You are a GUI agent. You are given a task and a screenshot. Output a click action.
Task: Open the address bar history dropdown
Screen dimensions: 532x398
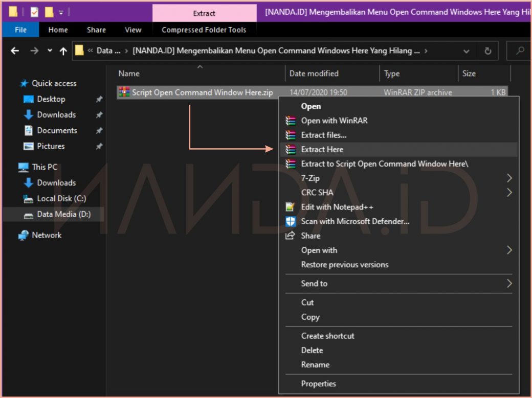pos(466,51)
